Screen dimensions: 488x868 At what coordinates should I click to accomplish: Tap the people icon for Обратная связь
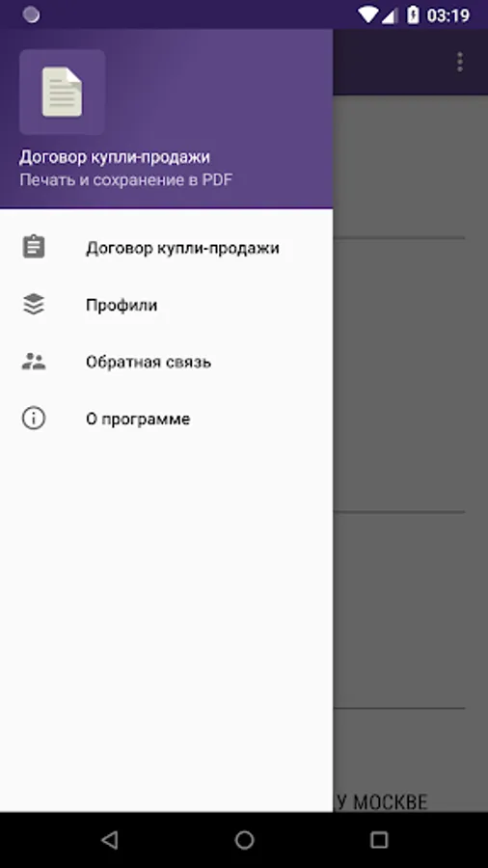coord(34,362)
